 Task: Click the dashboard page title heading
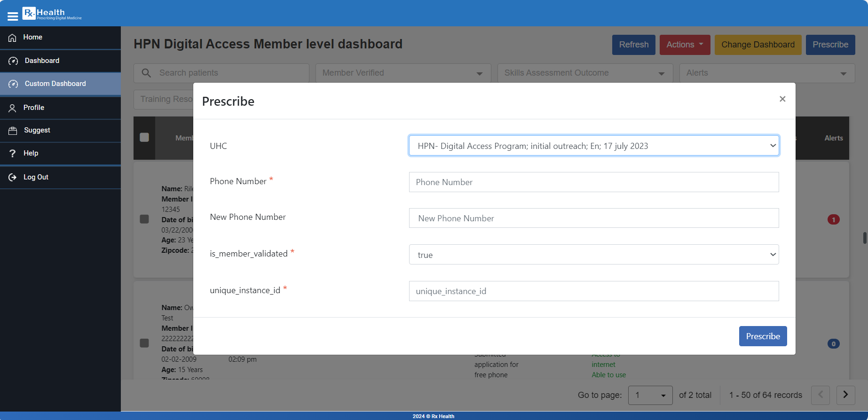[268, 44]
